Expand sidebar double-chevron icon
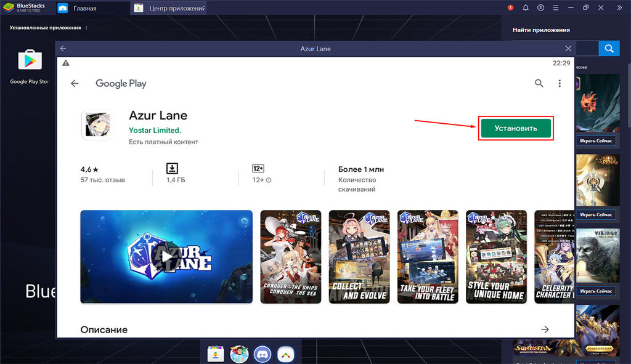 [x=619, y=7]
